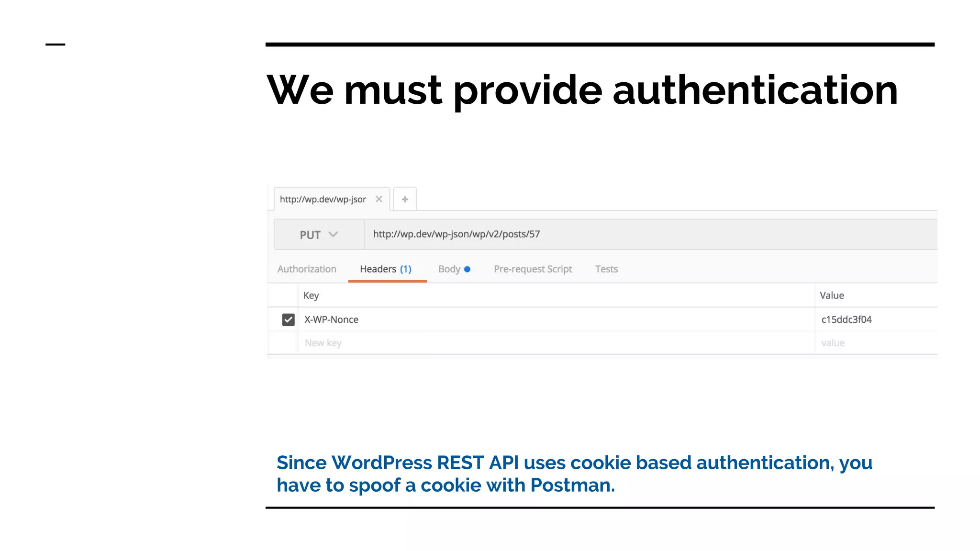Select the http://wp.dev/wp-jsor tab title

point(323,199)
